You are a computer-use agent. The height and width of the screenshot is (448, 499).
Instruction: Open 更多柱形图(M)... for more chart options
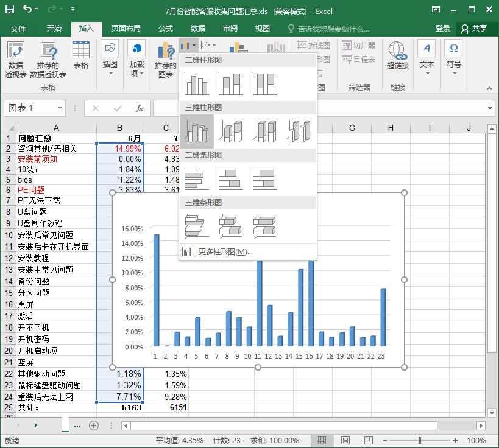(x=225, y=252)
